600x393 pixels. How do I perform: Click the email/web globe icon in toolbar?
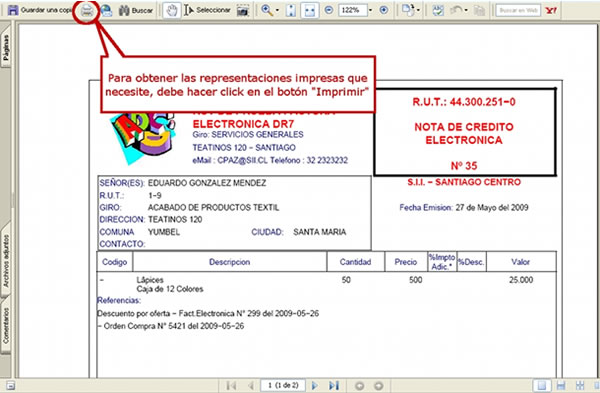click(106, 11)
